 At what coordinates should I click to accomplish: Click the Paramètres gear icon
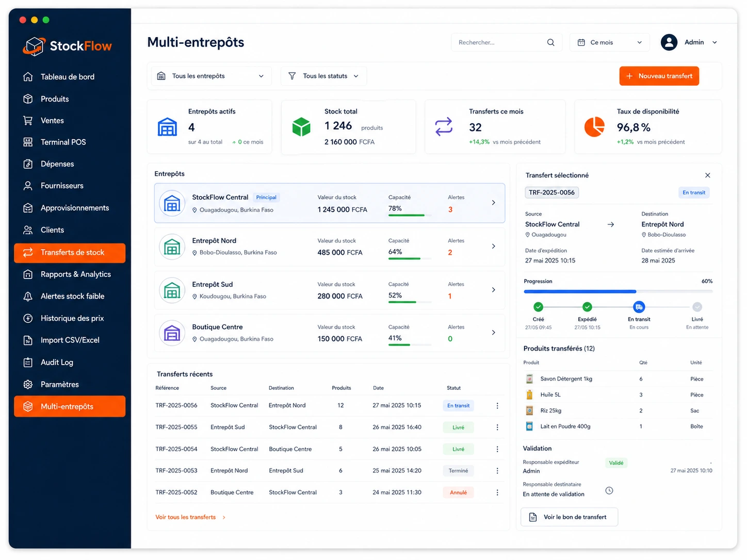tap(28, 385)
